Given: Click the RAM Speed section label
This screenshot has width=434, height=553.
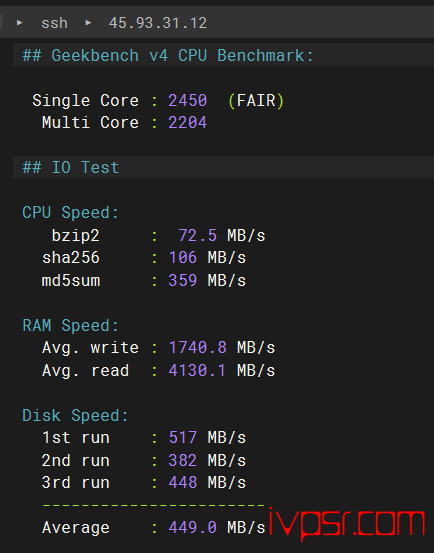Looking at the screenshot, I should pyautogui.click(x=71, y=325).
